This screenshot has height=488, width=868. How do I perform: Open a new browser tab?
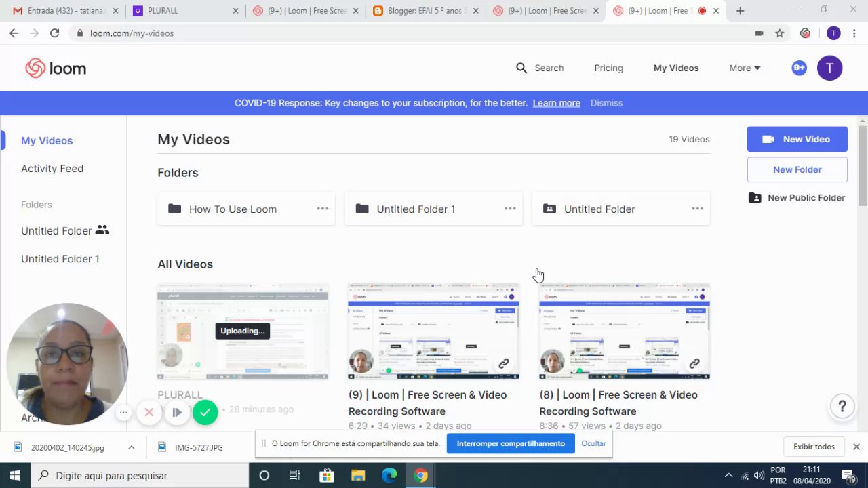pyautogui.click(x=740, y=11)
